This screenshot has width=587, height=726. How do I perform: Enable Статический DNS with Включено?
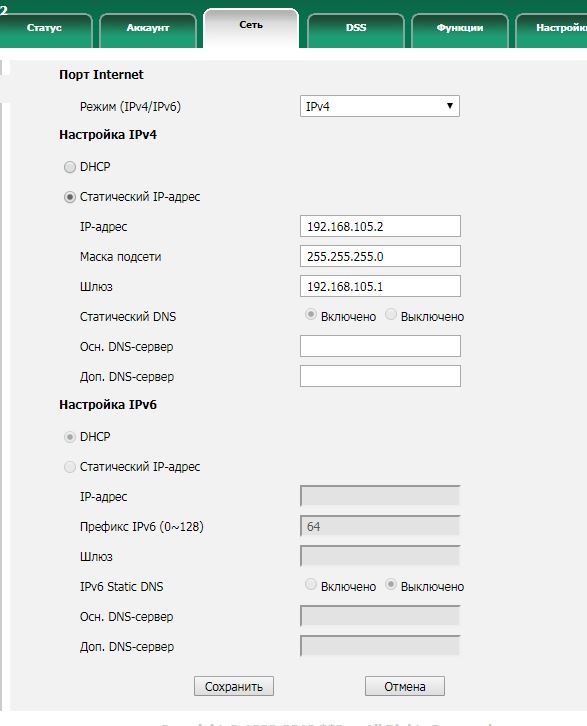pyautogui.click(x=311, y=314)
